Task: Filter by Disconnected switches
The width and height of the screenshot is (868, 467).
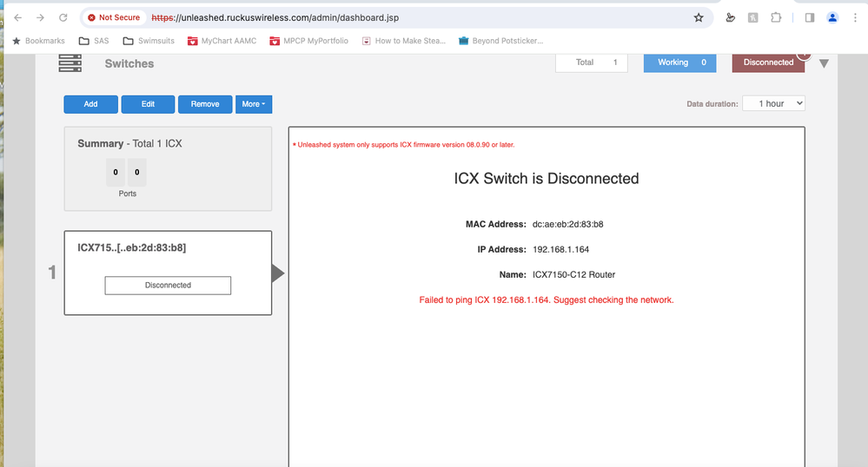Action: (768, 62)
